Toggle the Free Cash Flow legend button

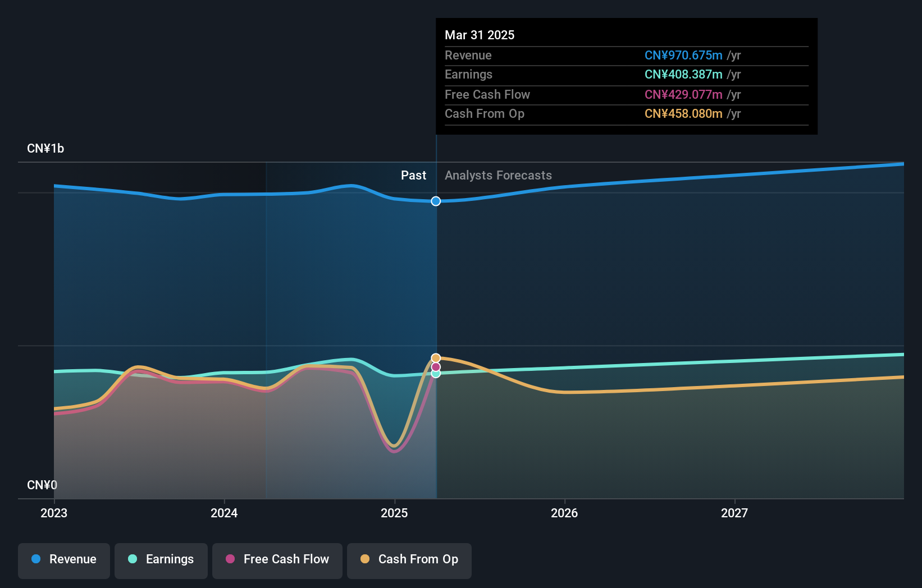tap(277, 561)
